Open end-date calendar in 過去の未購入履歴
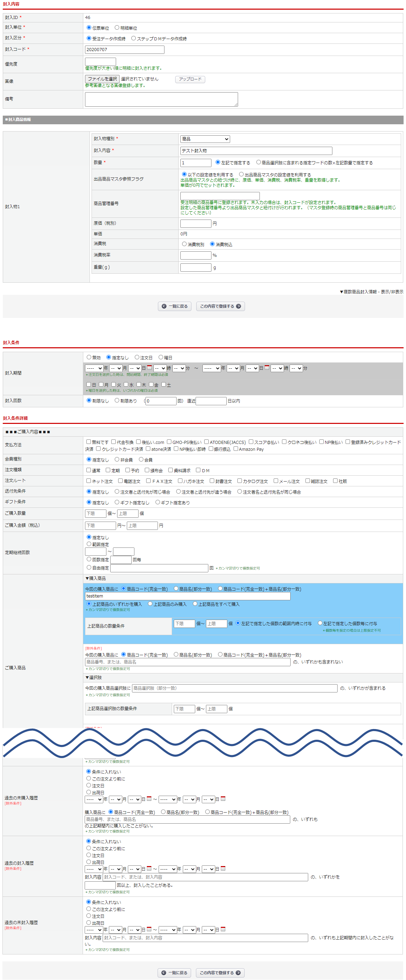The width and height of the screenshot is (406, 980). [223, 798]
